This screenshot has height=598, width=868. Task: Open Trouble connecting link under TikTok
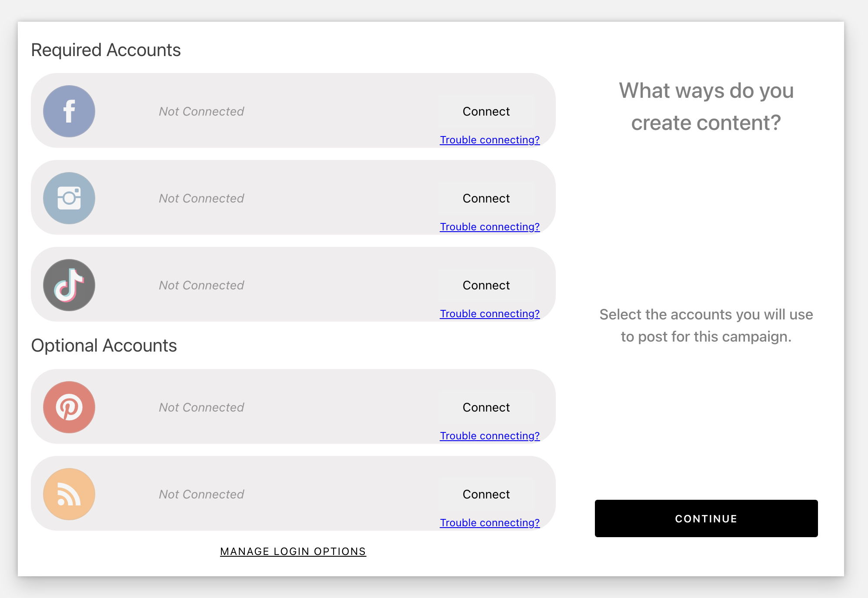point(490,314)
